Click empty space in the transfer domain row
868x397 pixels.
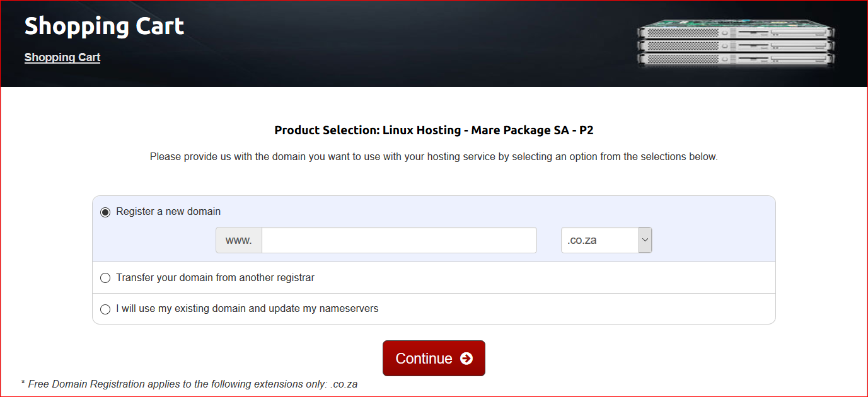coord(536,278)
